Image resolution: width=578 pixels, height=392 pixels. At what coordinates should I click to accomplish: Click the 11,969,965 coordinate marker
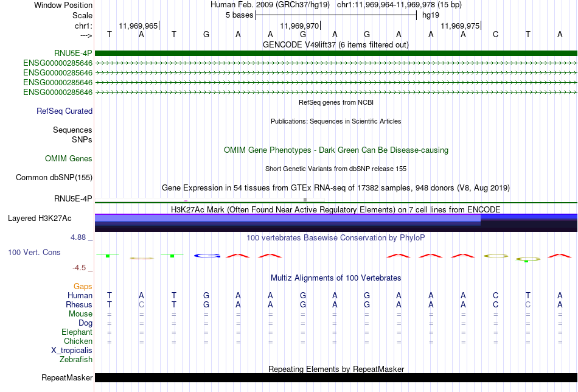pyautogui.click(x=138, y=26)
